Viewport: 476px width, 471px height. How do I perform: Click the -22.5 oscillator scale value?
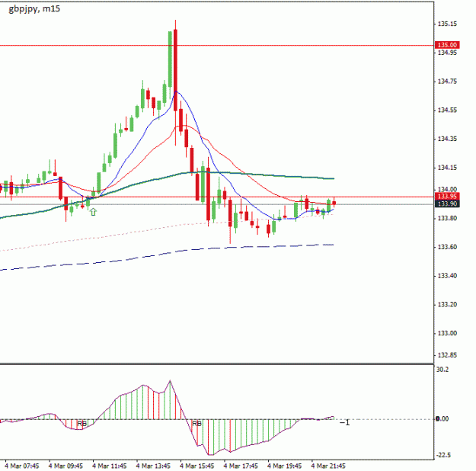pyautogui.click(x=443, y=455)
